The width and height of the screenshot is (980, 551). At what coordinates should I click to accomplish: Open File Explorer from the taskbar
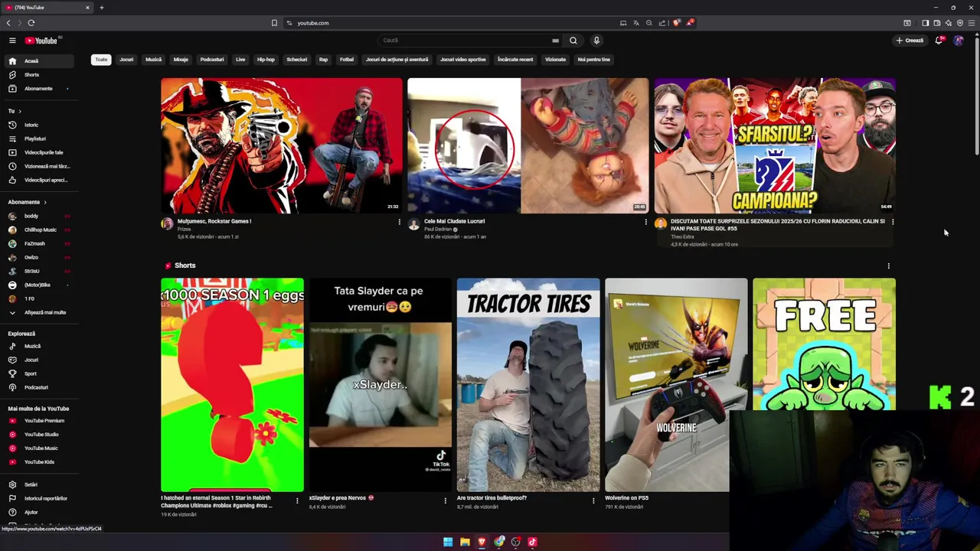click(x=465, y=542)
